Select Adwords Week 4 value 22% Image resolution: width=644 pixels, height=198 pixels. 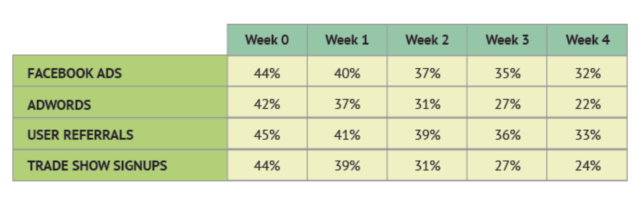coord(588,104)
